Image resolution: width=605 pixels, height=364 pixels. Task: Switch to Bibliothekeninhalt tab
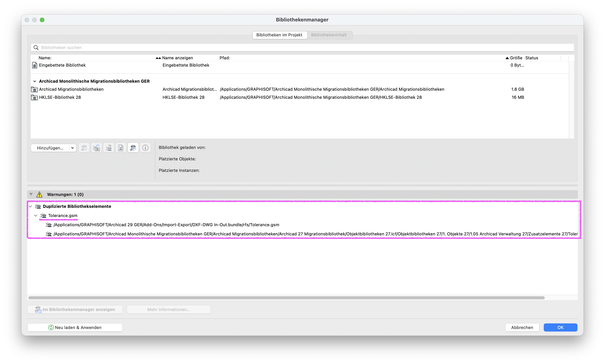point(329,35)
